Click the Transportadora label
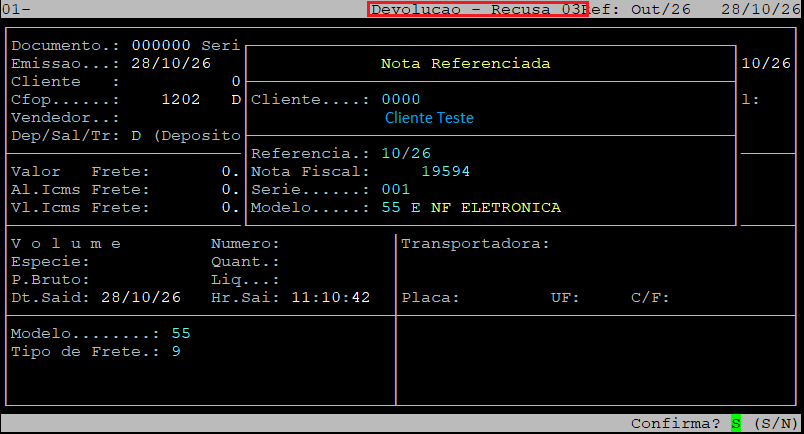 pyautogui.click(x=475, y=244)
